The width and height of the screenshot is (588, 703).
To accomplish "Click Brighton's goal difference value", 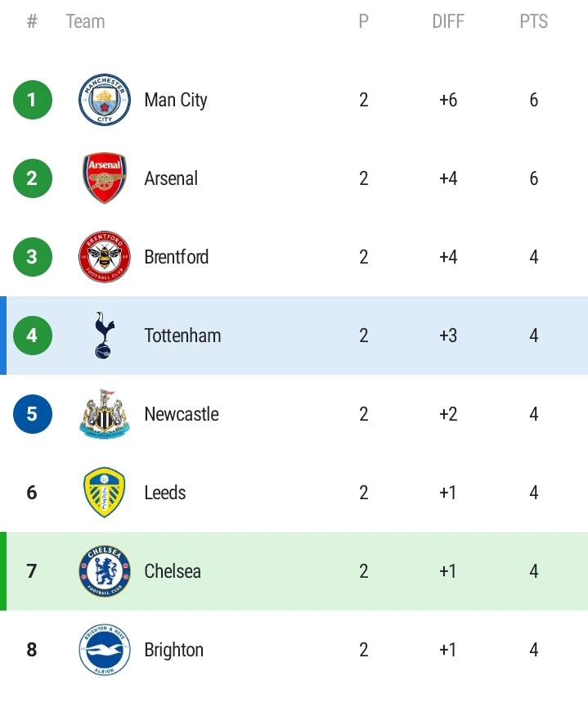I will [448, 650].
